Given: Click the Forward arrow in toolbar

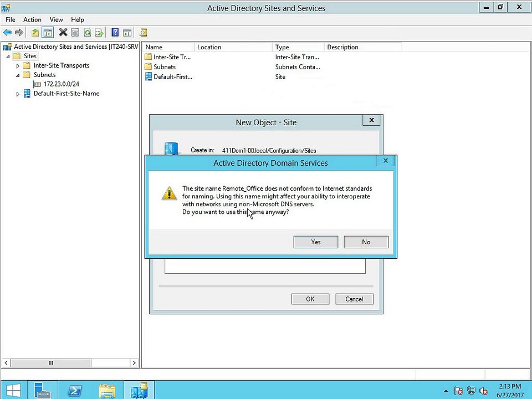Looking at the screenshot, I should pos(19,33).
